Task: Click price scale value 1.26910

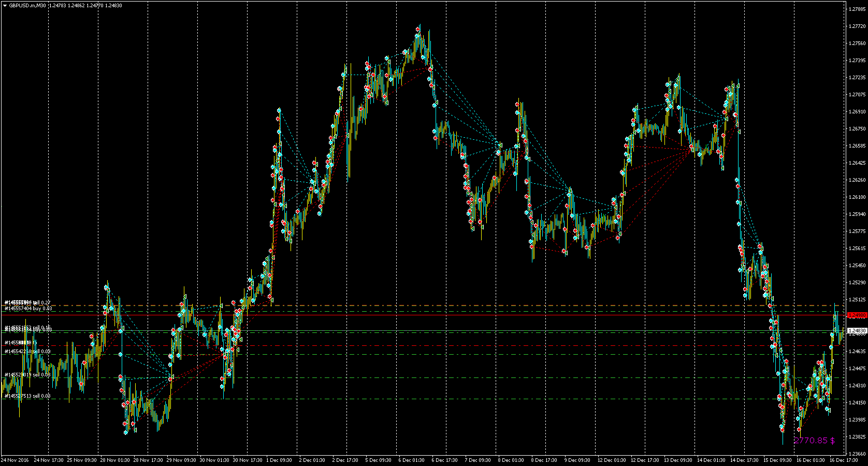Action: pyautogui.click(x=858, y=112)
